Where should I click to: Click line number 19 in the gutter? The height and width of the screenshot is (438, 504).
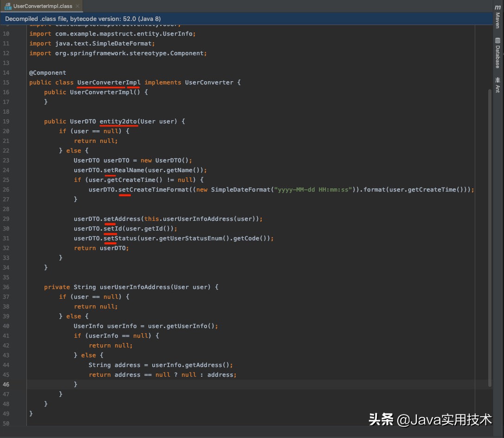point(6,121)
